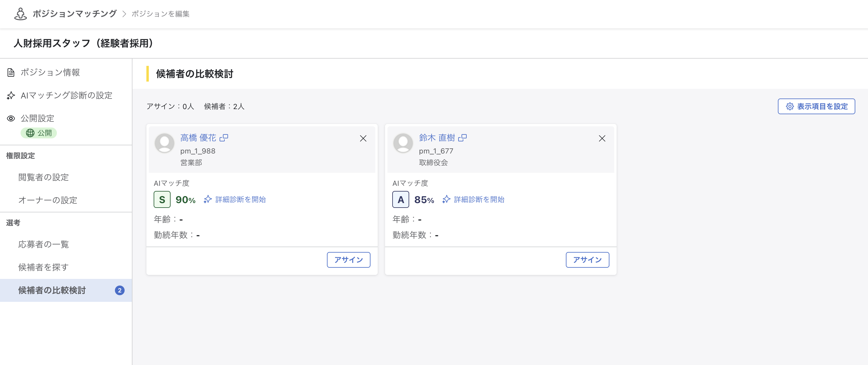Click external link icon next to 高橋 優花
The height and width of the screenshot is (365, 868).
224,138
